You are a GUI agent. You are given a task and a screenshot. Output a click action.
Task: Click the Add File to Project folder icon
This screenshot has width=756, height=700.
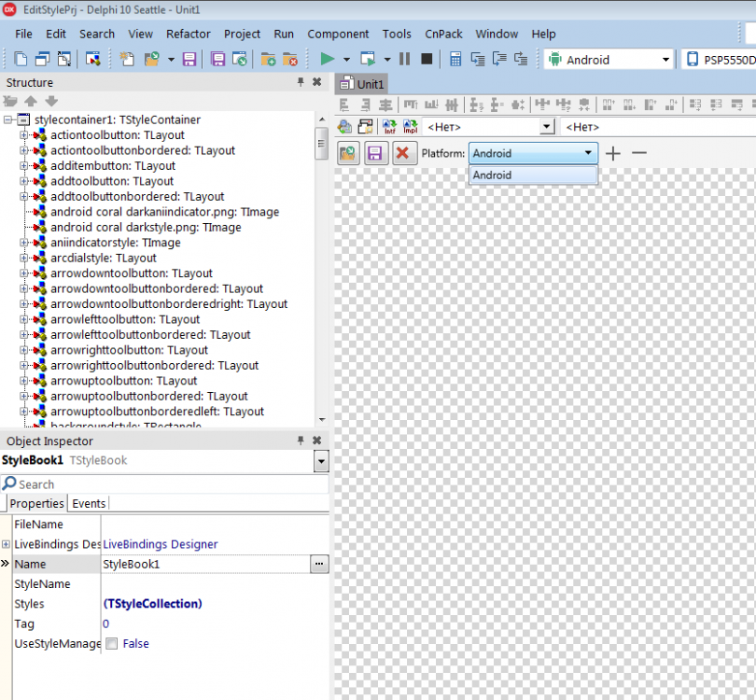pos(268,59)
